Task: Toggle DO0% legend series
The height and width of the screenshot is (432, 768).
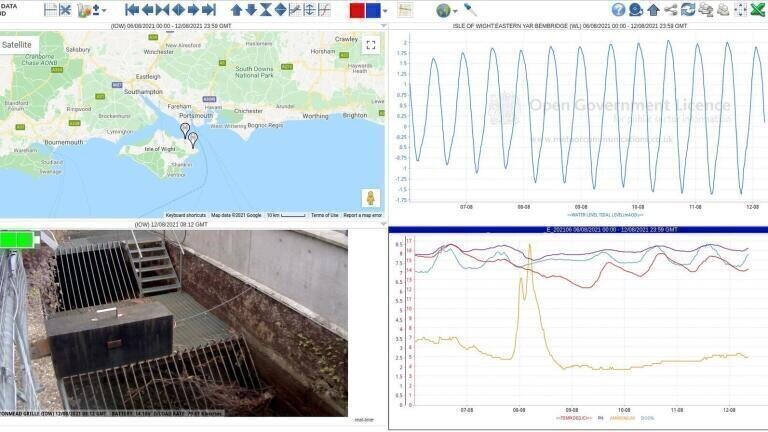Action: pyautogui.click(x=648, y=418)
